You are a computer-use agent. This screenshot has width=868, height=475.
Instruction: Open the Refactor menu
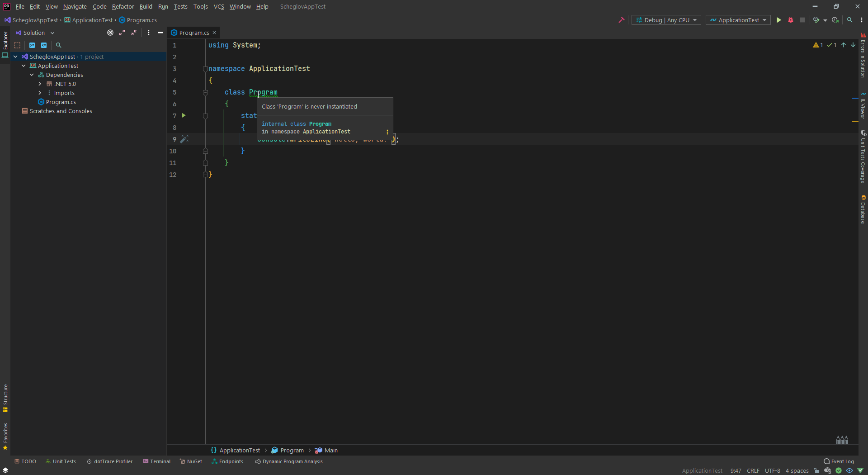coord(123,6)
